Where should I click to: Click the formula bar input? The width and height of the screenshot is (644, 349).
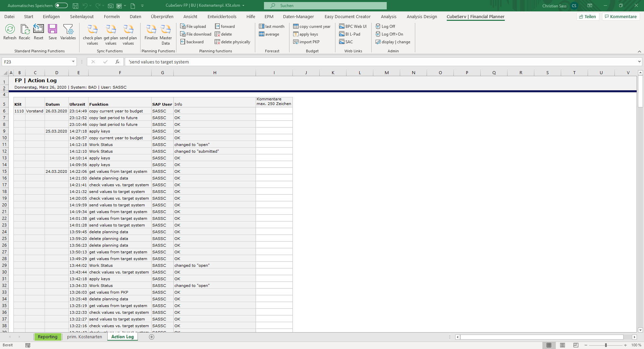pos(381,62)
